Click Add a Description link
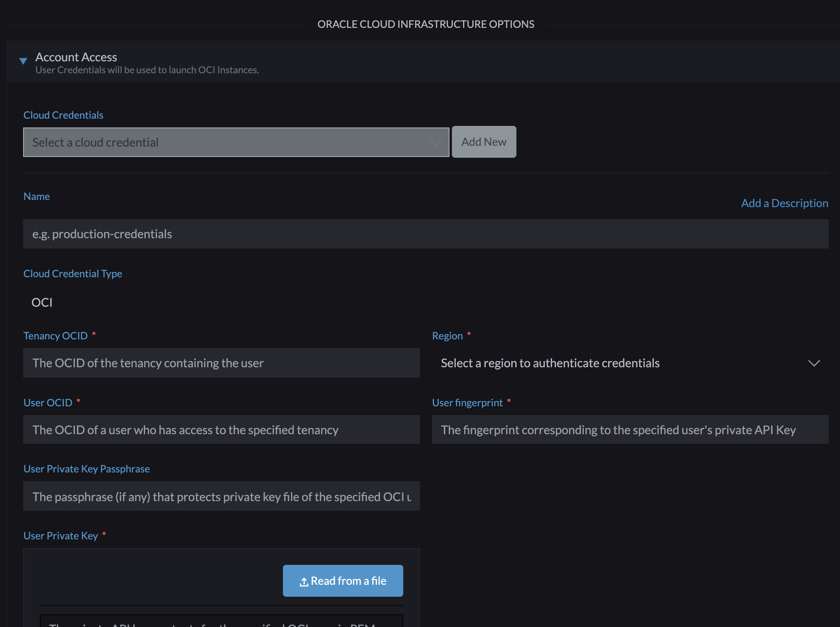 pos(784,203)
